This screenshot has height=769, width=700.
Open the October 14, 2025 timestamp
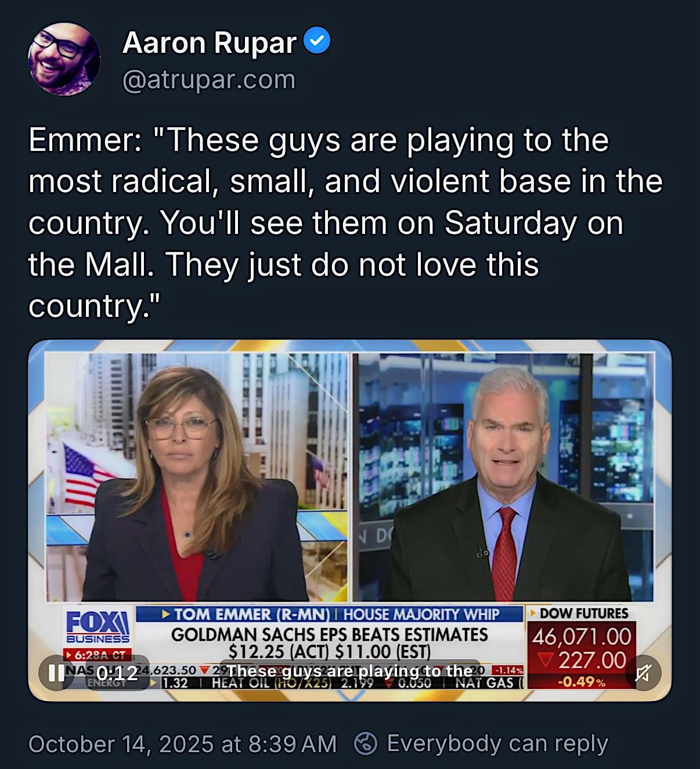pyautogui.click(x=182, y=744)
